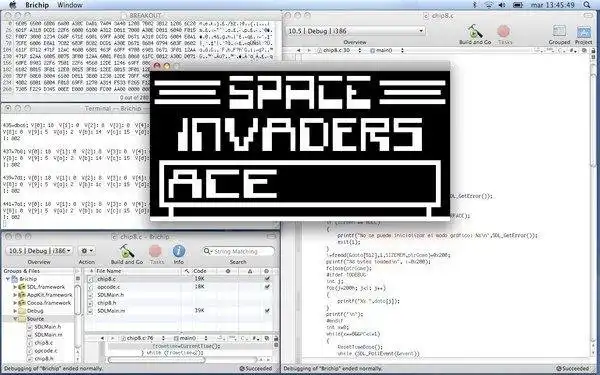
Task: Toggle target checkbox for opcode.c file
Action: pyautogui.click(x=267, y=287)
